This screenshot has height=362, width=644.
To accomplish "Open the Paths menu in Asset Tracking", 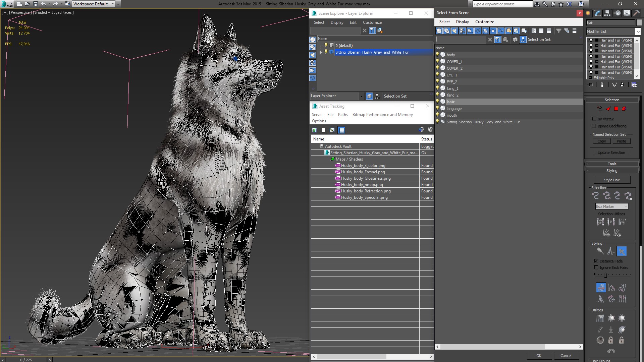I will (343, 115).
